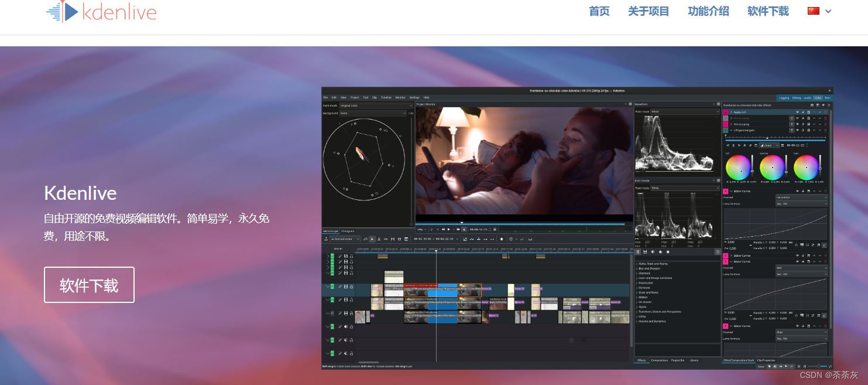Select the razor scissors tool
Viewport: 868px width, 385px height.
click(x=379, y=239)
